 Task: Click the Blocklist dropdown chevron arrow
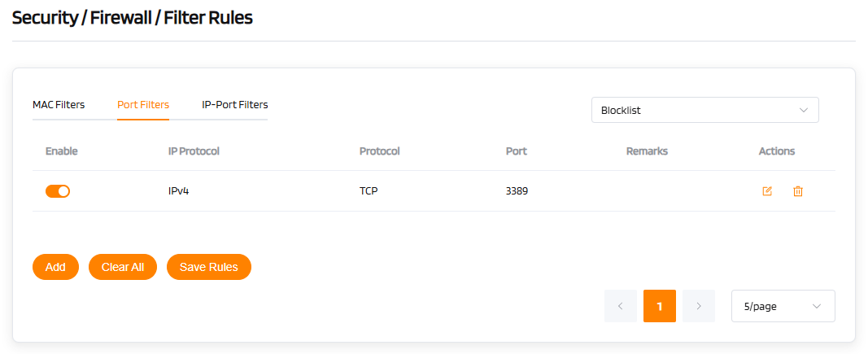click(x=804, y=110)
